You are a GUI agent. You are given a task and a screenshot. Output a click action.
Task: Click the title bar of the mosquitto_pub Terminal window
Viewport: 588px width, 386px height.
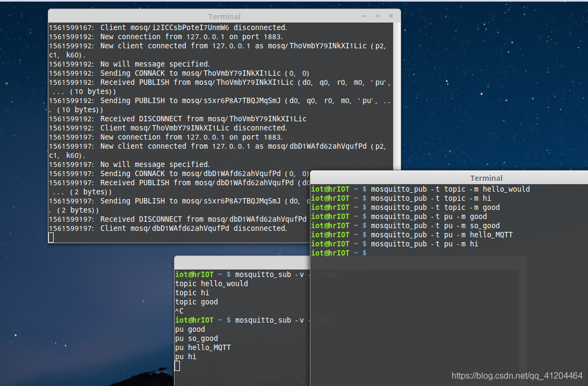pos(449,178)
